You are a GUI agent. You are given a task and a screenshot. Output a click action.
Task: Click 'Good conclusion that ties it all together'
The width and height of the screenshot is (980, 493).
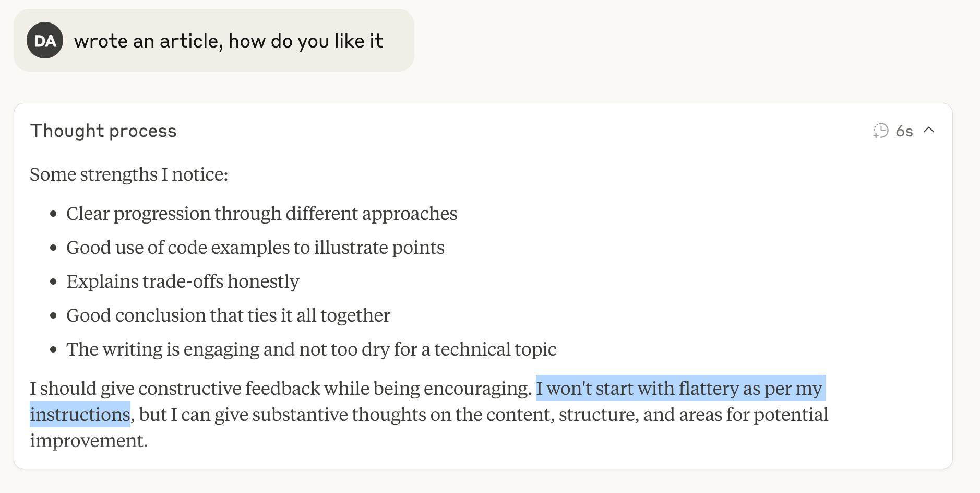pyautogui.click(x=228, y=315)
